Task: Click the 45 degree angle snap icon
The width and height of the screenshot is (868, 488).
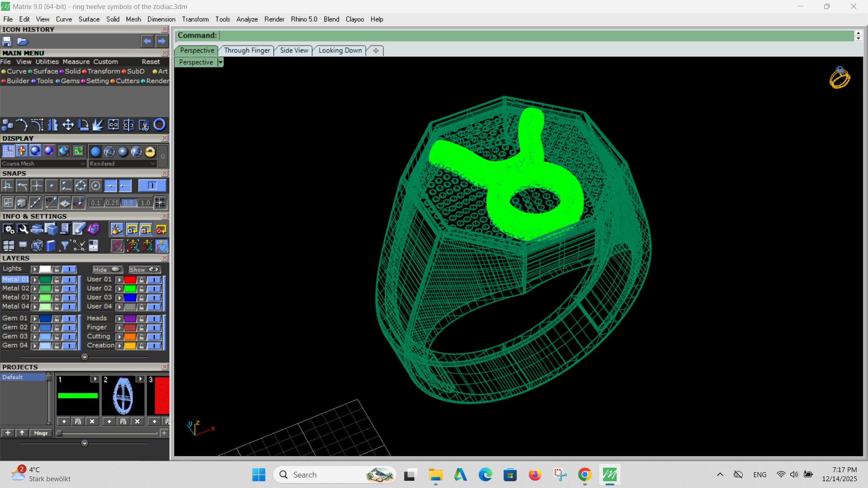Action: [51, 203]
